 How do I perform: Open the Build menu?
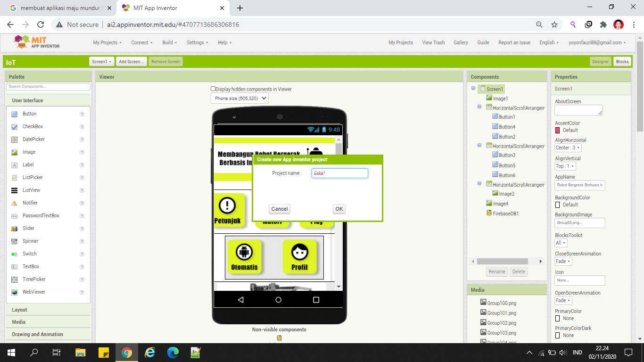(170, 42)
